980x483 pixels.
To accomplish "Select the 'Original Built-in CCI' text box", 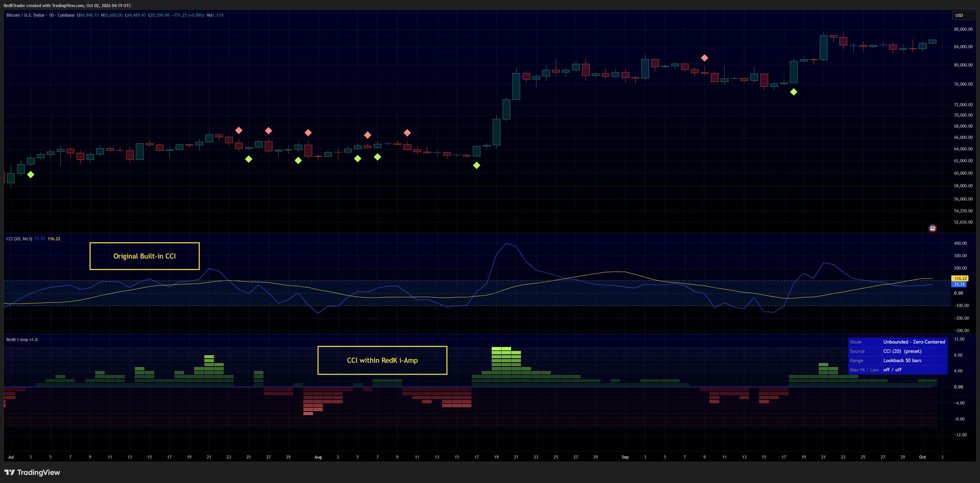I will click(x=145, y=256).
